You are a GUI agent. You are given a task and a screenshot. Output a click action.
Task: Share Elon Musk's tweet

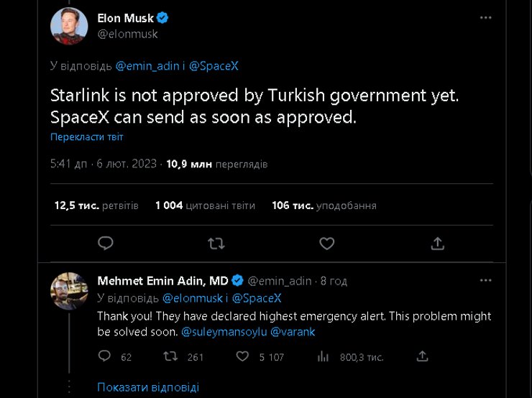[x=437, y=244]
